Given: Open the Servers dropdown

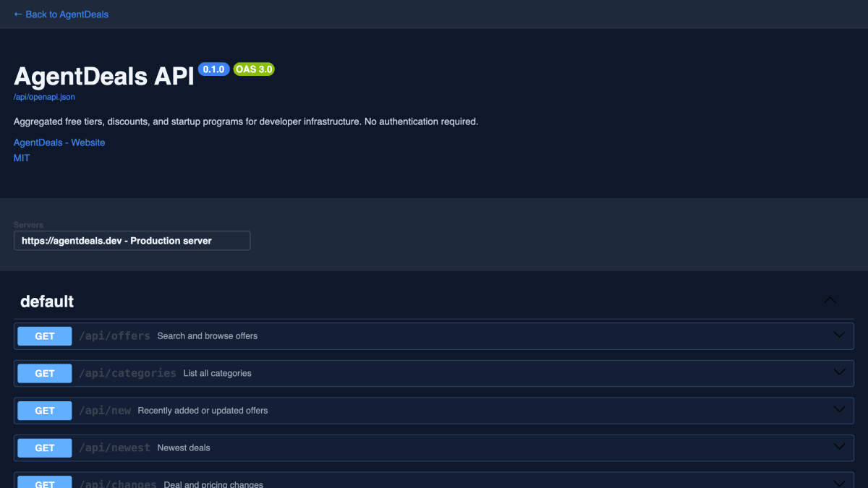Looking at the screenshot, I should pyautogui.click(x=132, y=241).
